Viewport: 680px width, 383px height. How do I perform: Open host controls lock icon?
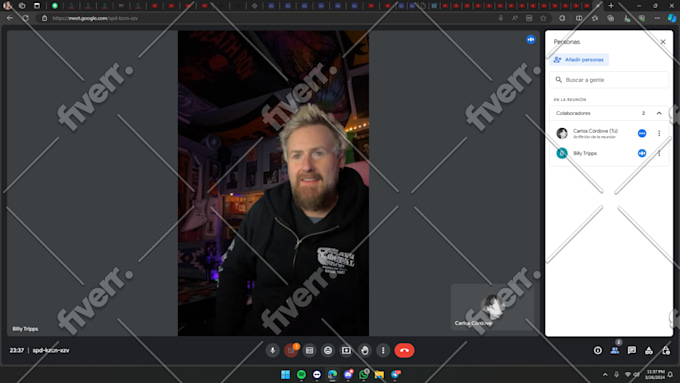(666, 350)
